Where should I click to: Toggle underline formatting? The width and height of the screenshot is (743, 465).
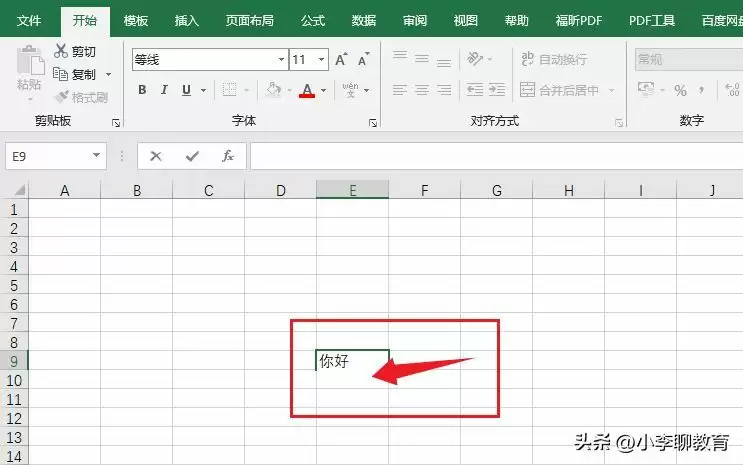coord(186,90)
